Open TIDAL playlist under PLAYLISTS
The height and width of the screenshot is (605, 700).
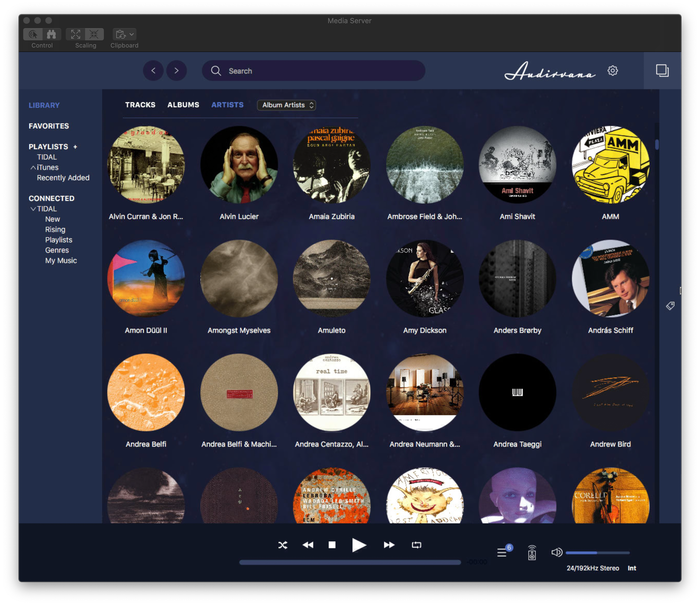click(47, 157)
